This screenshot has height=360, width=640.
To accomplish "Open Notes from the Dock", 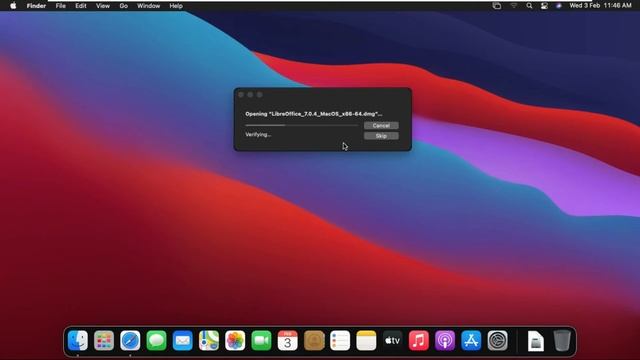I will tap(366, 340).
